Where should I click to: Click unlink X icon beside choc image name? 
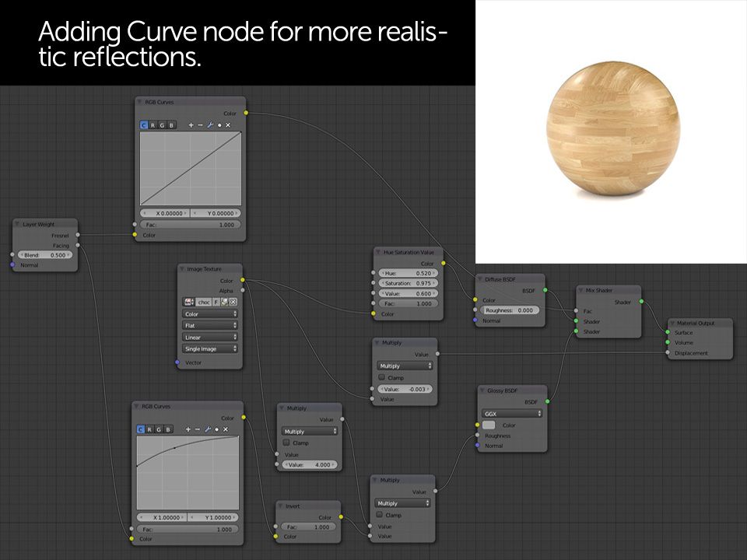pos(233,302)
